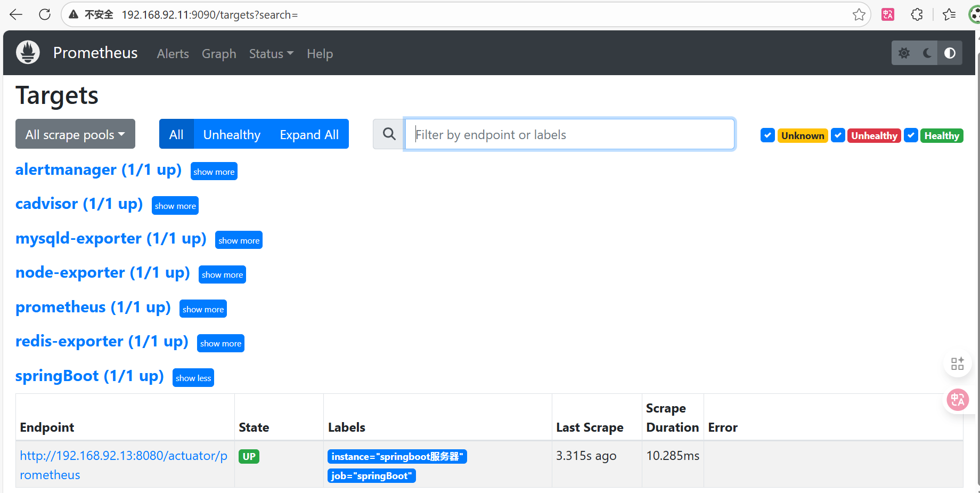Click the Scrape Duration column header
This screenshot has width=980, height=493.
click(672, 418)
